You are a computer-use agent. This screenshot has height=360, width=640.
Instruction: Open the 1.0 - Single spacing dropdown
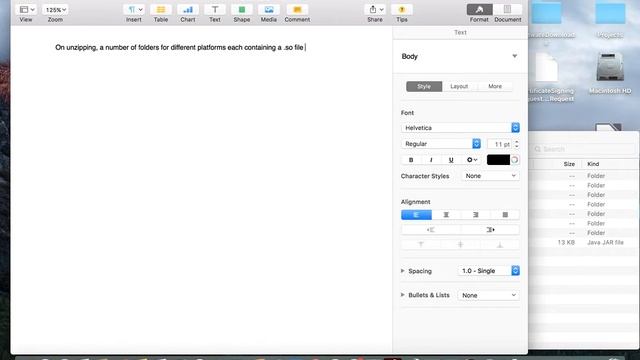pos(489,271)
